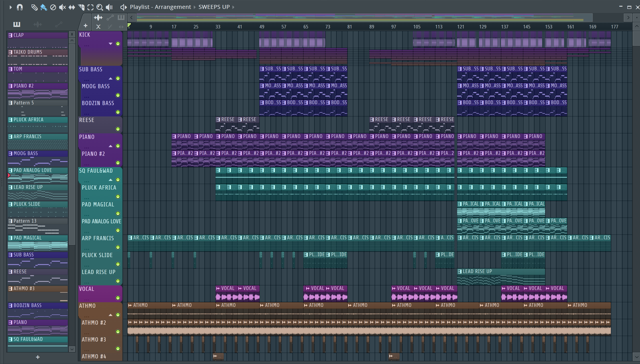Image resolution: width=640 pixels, height=364 pixels.
Task: Select the CLAP pattern in picker
Action: [38, 40]
